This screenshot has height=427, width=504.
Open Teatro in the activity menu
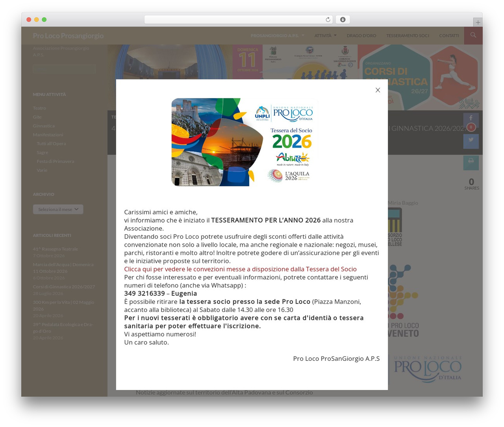[39, 108]
